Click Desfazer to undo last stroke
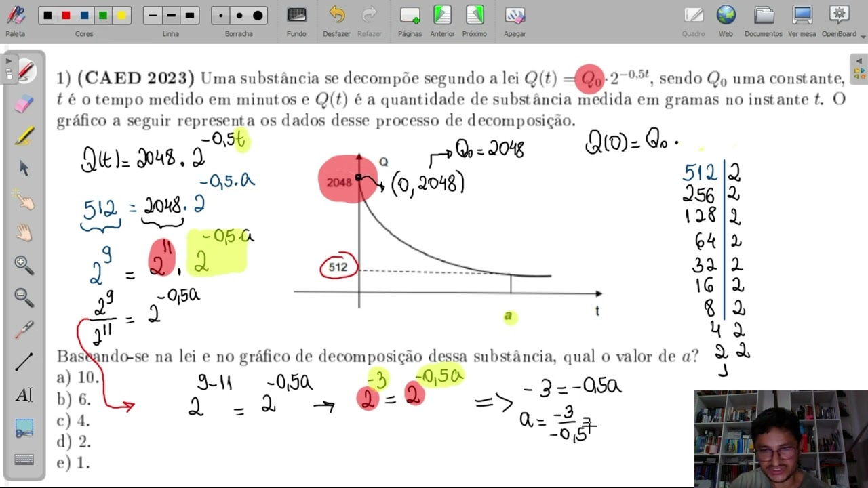The height and width of the screenshot is (488, 868). pos(336,20)
